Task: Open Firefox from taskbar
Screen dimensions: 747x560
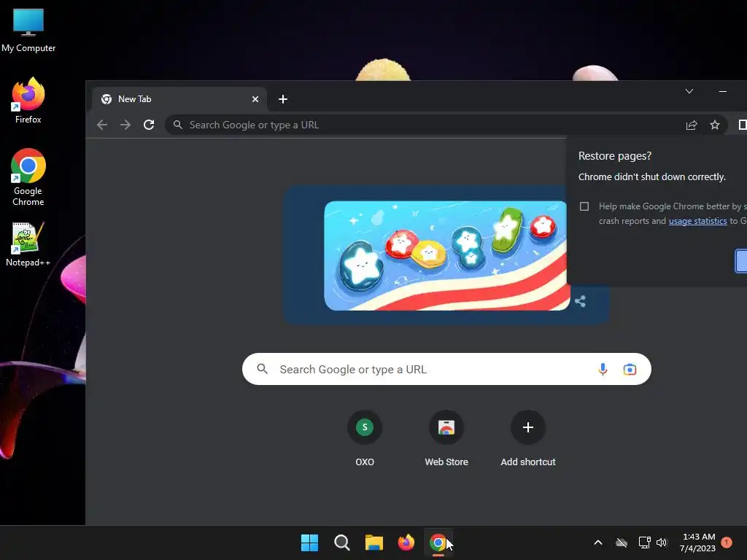Action: pos(406,542)
